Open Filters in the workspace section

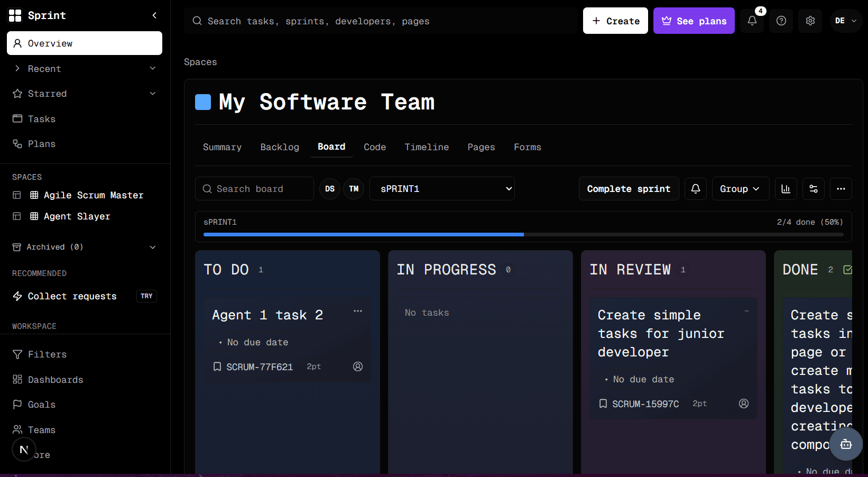pyautogui.click(x=85, y=354)
